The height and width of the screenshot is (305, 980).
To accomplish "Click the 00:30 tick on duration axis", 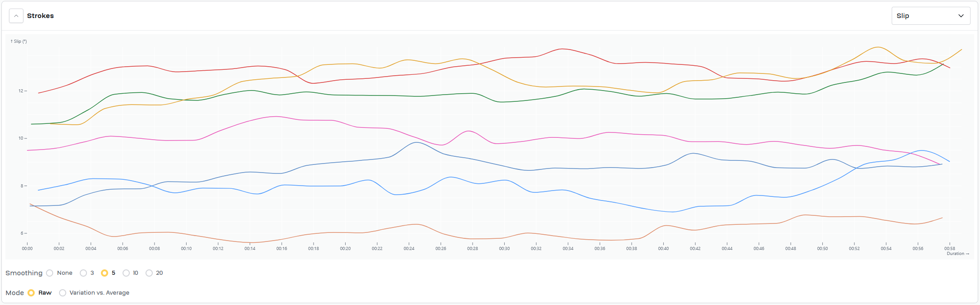I will (504, 248).
